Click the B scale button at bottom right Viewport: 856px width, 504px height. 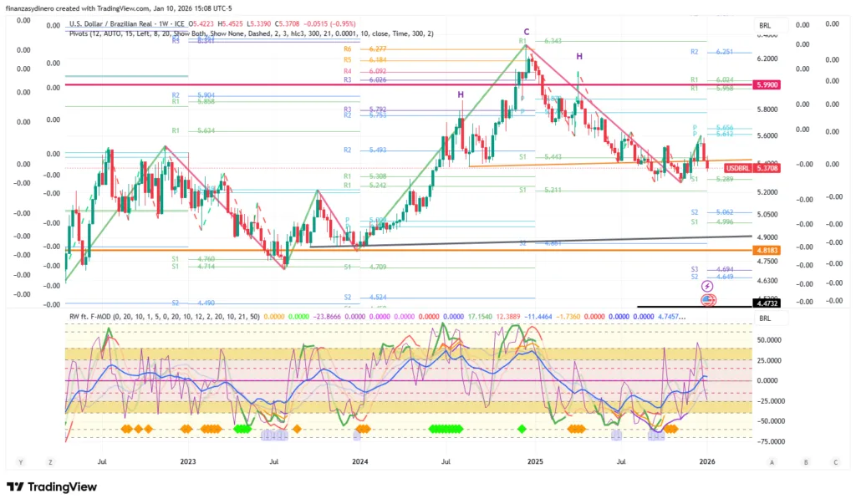[x=803, y=461]
